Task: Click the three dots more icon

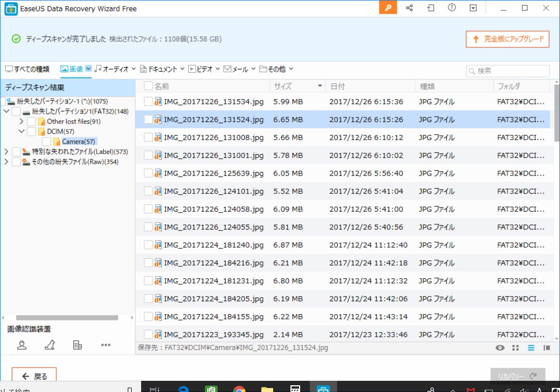Action: point(106,345)
